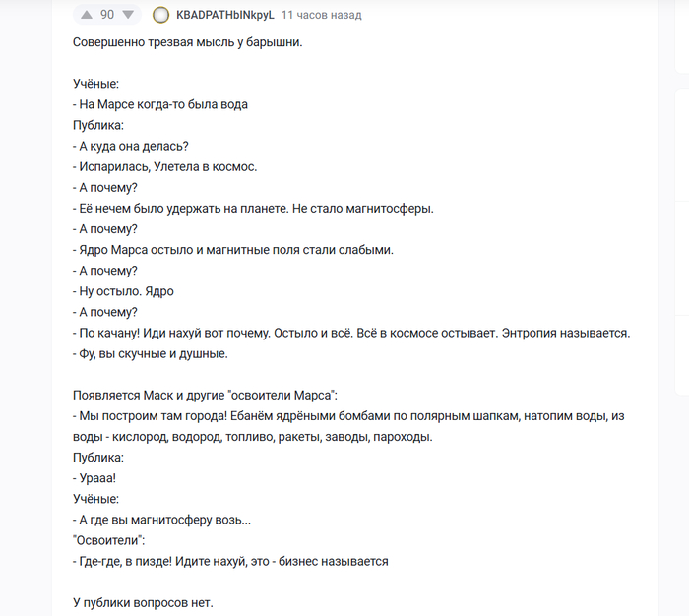Click the "11 часов назад" timestamp
The width and height of the screenshot is (689, 616).
click(321, 15)
